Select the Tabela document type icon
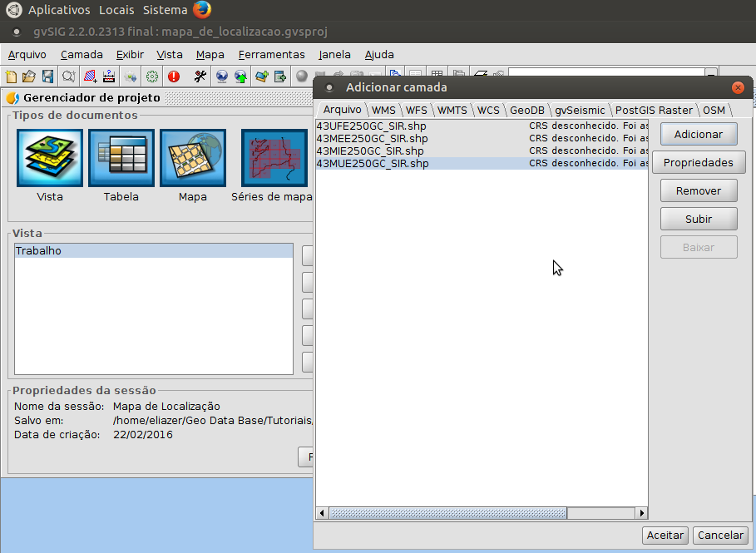756x553 pixels. (121, 158)
